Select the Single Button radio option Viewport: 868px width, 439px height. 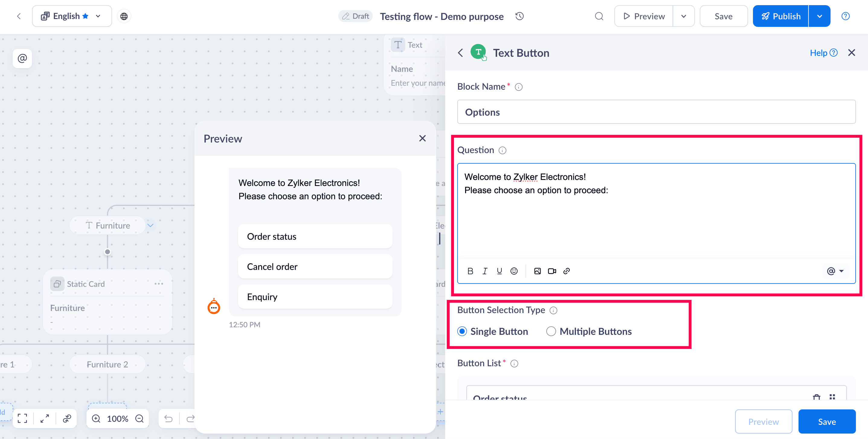tap(462, 331)
